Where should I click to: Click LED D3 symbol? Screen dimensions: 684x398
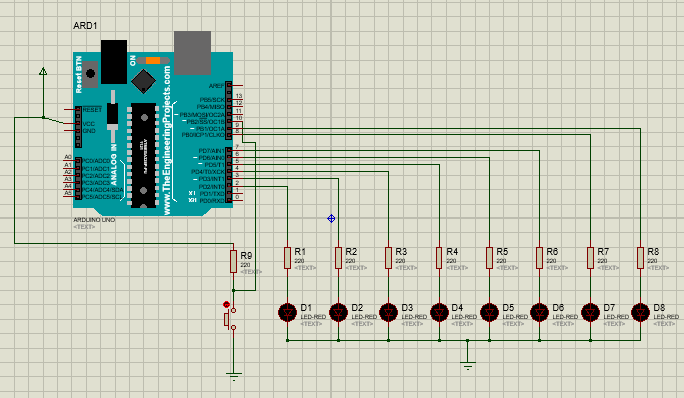(388, 312)
